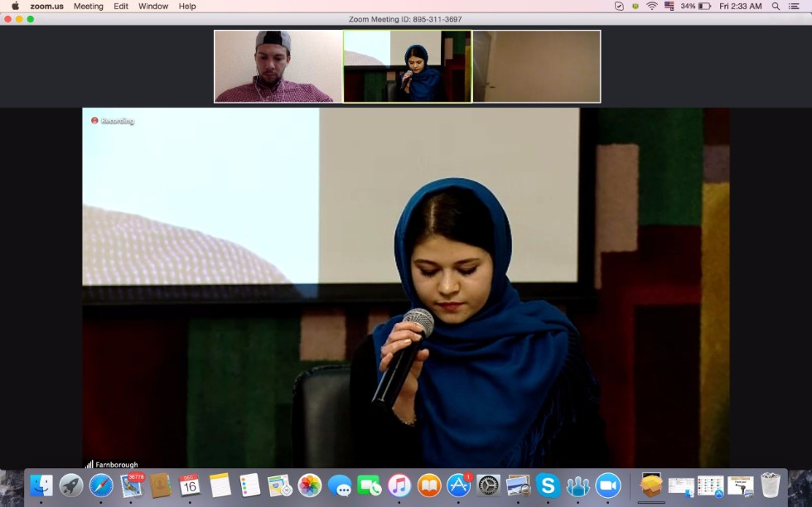
Task: Open System Preferences from the dock
Action: point(489,485)
